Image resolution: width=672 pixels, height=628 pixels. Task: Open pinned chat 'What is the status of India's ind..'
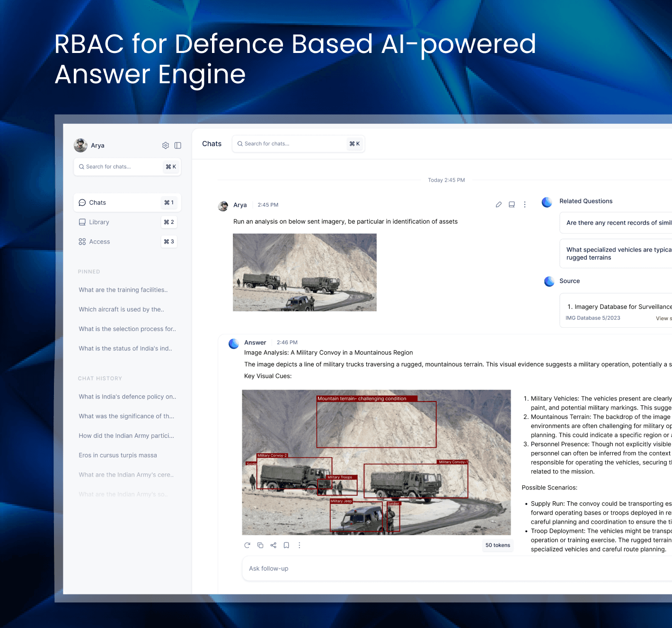click(125, 349)
